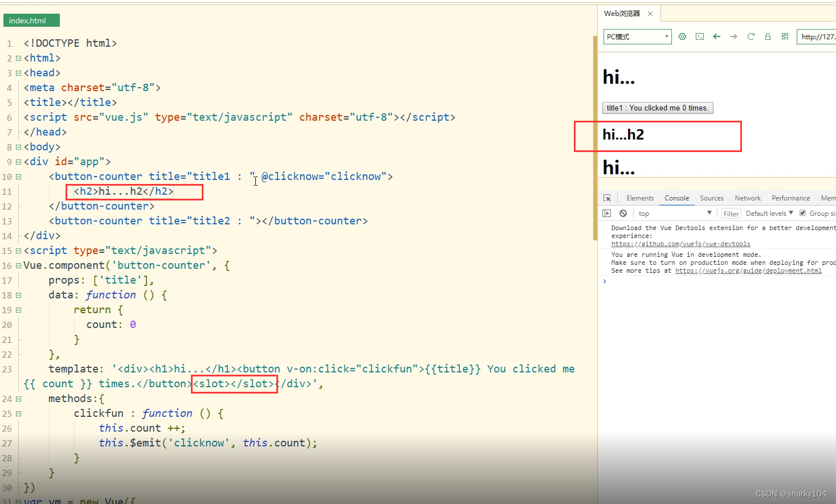Open the vuejs.org deployment guide link
This screenshot has height=504, width=836.
[x=748, y=271]
